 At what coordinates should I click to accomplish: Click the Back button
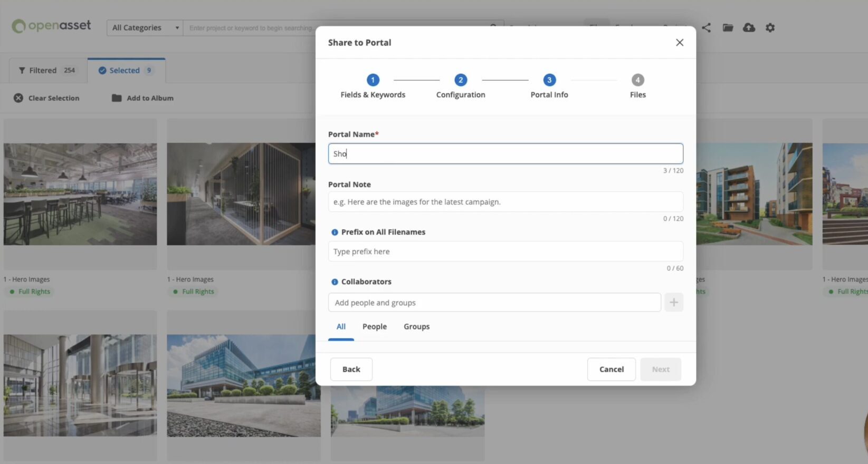[x=351, y=370]
